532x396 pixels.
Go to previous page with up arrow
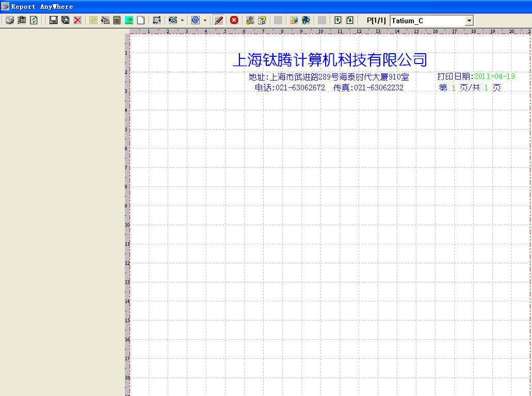click(337, 20)
